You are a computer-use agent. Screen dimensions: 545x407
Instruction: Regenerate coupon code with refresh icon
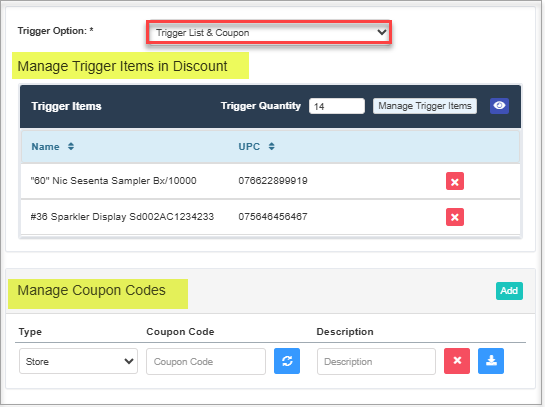(287, 361)
